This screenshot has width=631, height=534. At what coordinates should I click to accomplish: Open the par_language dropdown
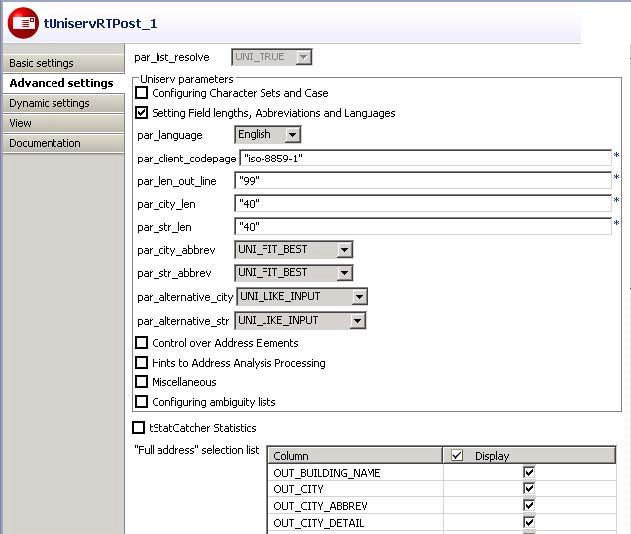291,135
